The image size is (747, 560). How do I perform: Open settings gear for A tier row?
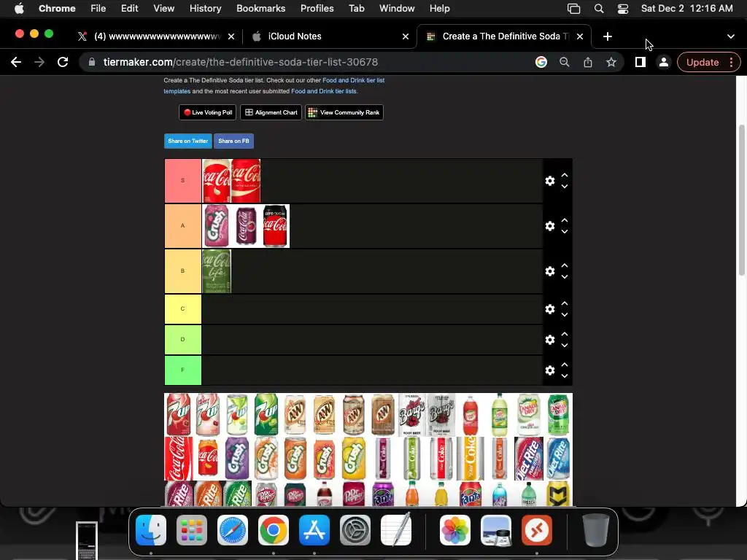click(550, 226)
